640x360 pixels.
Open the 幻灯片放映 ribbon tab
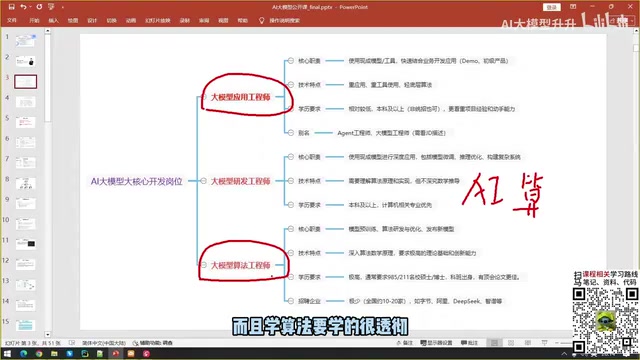click(158, 20)
